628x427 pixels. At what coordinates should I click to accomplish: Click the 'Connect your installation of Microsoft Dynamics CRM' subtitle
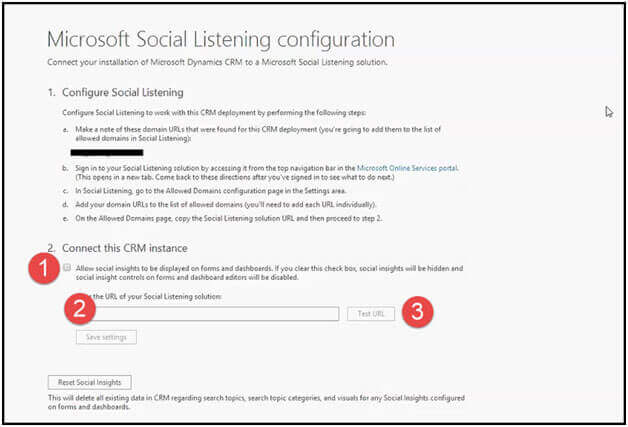[217, 62]
